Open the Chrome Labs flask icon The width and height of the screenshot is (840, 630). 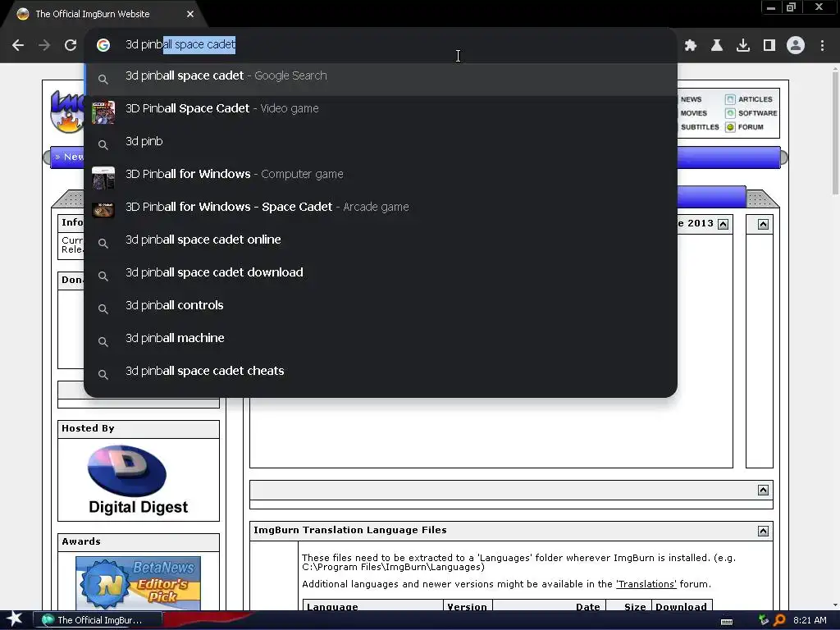pyautogui.click(x=717, y=45)
